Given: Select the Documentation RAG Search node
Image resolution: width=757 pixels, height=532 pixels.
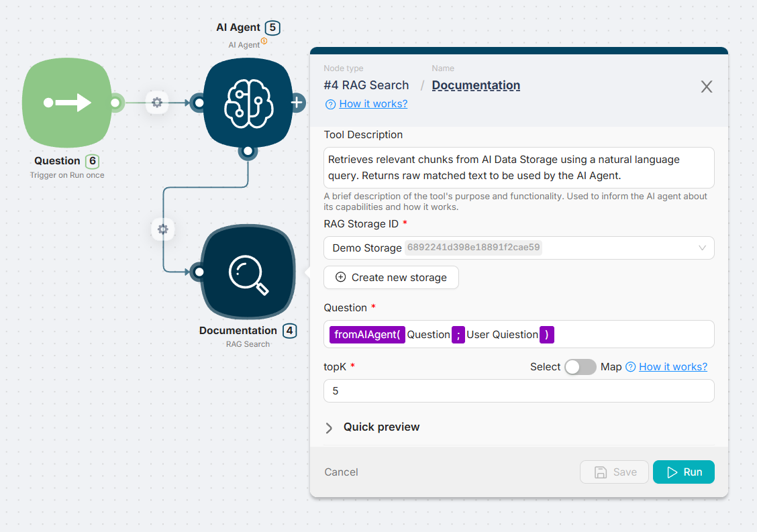Looking at the screenshot, I should [248, 272].
